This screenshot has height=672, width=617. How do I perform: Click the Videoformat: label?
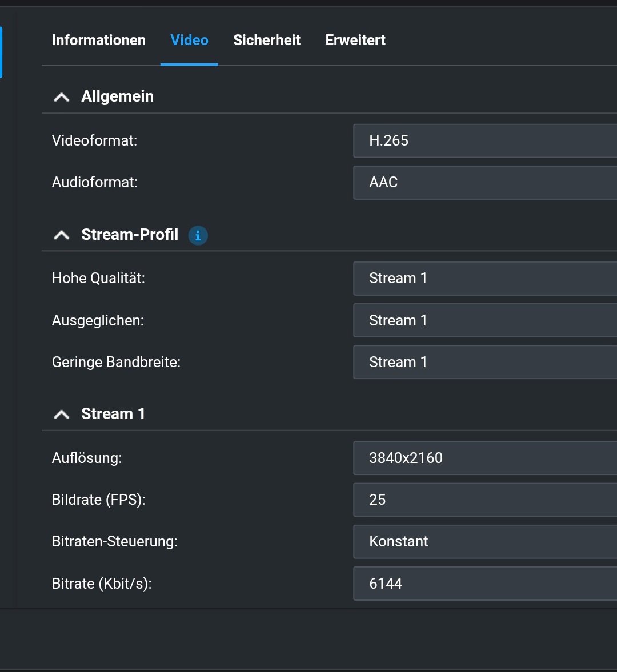tap(94, 140)
